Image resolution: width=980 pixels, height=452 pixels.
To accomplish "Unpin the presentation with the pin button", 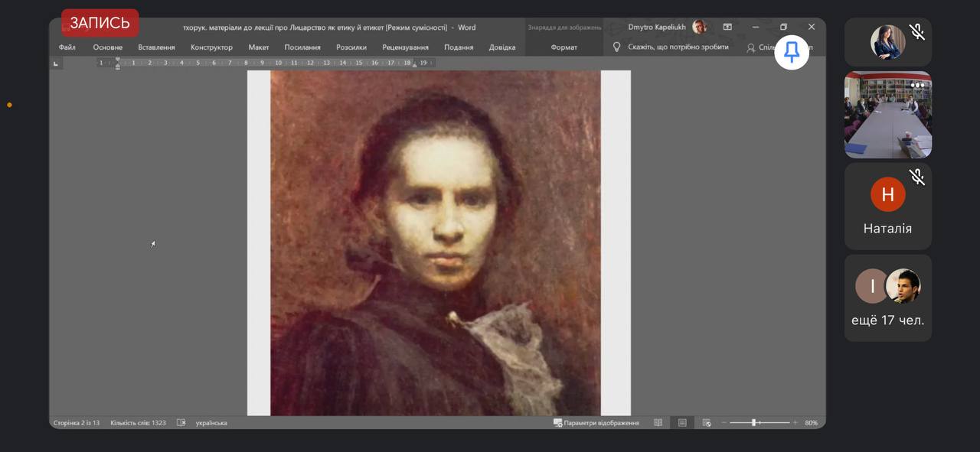I will coord(792,52).
